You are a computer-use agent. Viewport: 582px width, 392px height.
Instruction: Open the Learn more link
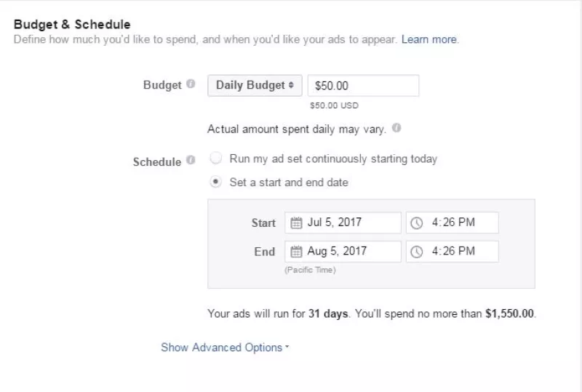(x=429, y=39)
